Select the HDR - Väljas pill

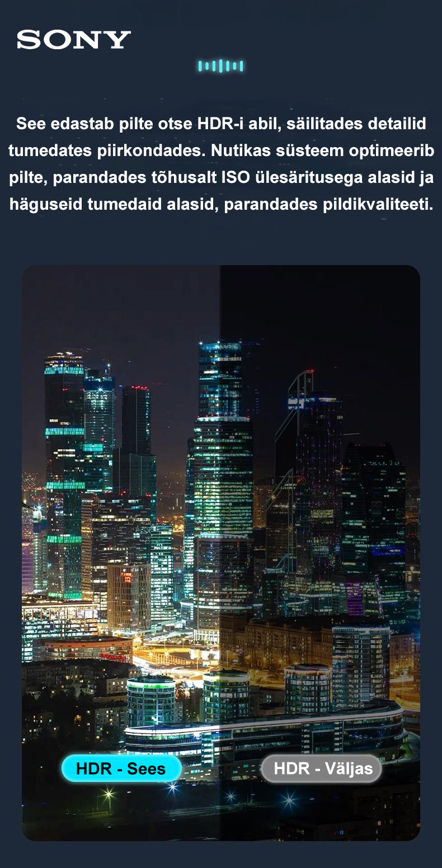pyautogui.click(x=322, y=768)
